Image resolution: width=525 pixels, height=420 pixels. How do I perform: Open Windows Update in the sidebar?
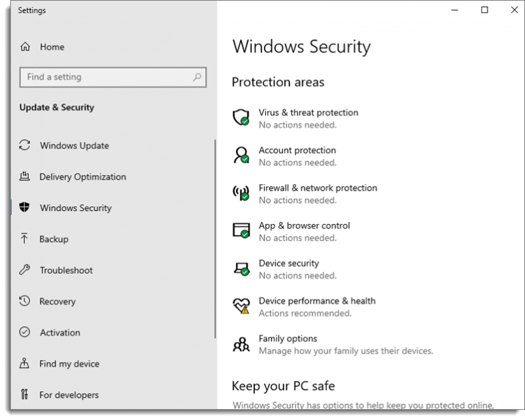coord(74,145)
